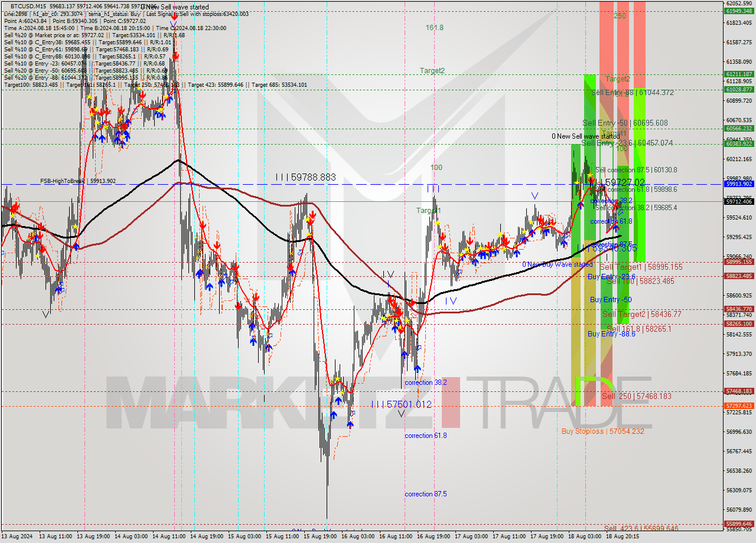Viewport: 756px width, 543px height.
Task: Select the 14 Aug 11:00 time axis label
Action: [170, 537]
